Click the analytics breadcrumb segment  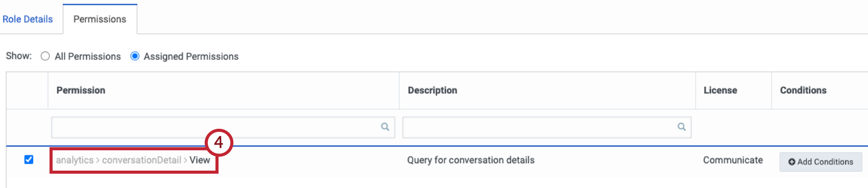tap(75, 160)
